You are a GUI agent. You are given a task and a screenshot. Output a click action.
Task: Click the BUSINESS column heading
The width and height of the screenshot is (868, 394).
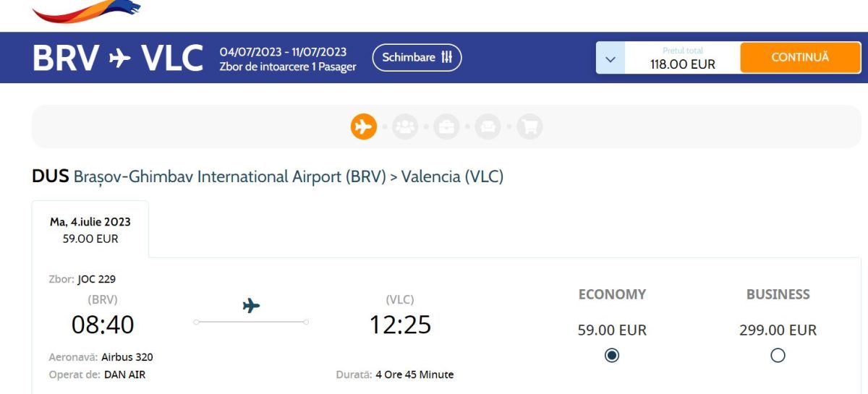point(778,294)
